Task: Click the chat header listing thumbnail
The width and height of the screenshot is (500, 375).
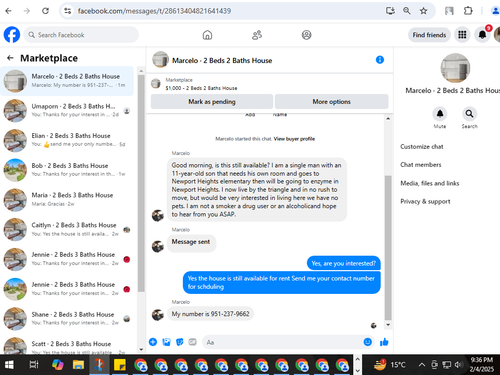Action: (160, 60)
